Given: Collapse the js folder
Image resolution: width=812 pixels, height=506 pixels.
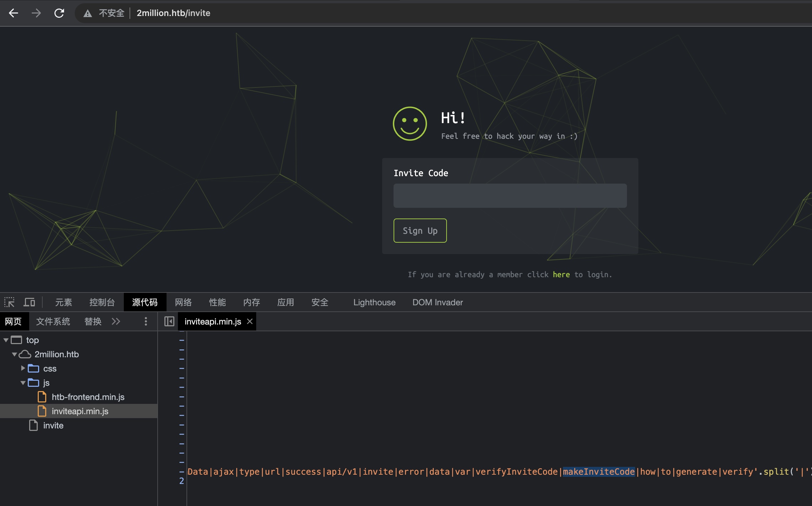Looking at the screenshot, I should point(23,383).
